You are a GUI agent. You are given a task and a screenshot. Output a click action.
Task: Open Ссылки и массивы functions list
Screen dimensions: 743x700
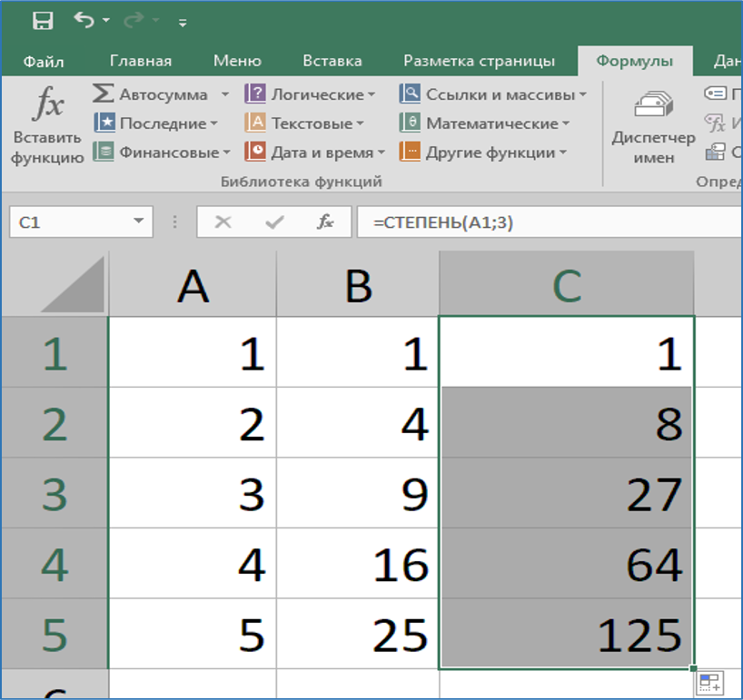(x=493, y=94)
